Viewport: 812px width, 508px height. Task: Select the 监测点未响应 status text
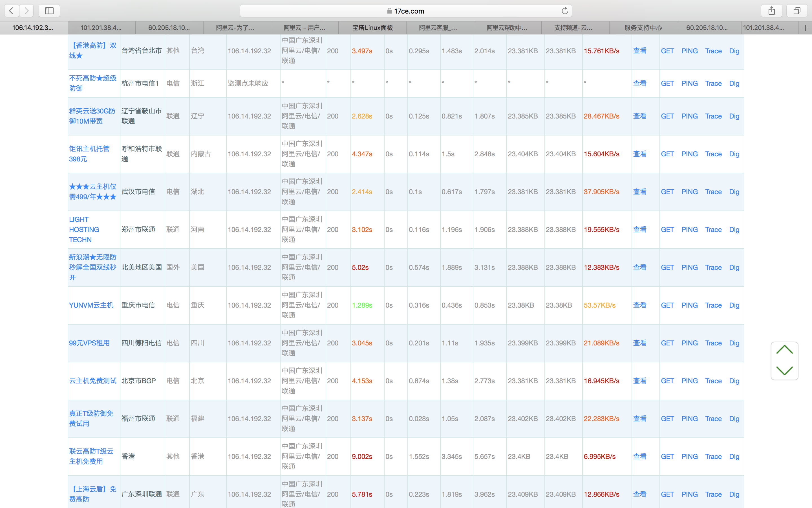(x=248, y=83)
